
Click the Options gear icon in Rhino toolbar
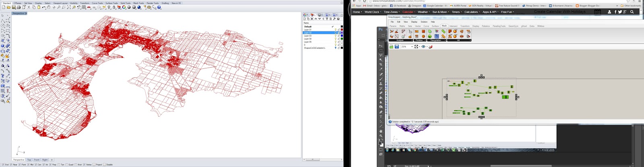(x=149, y=7)
